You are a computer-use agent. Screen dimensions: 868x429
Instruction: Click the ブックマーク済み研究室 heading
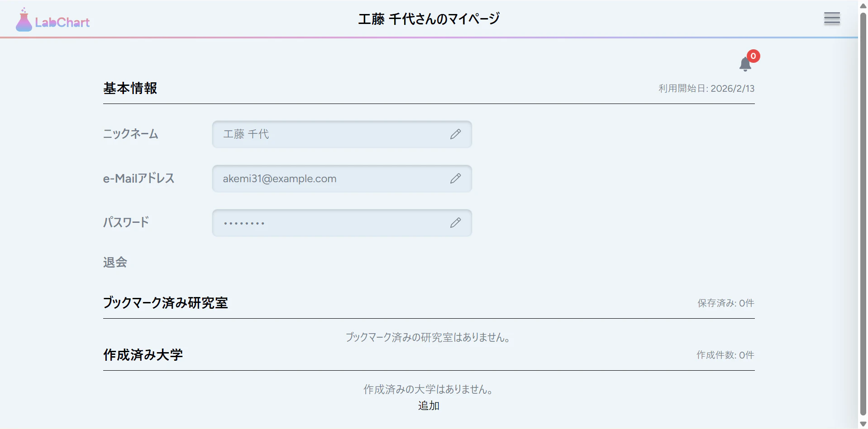pos(165,303)
